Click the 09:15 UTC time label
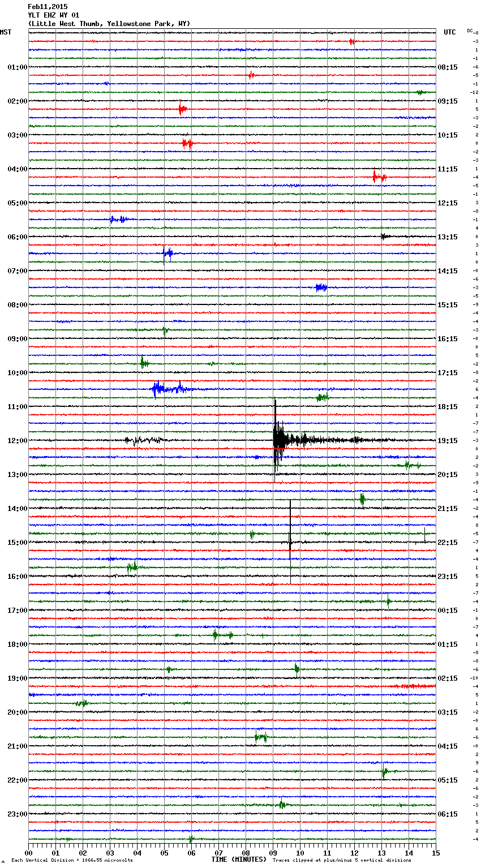 click(448, 101)
